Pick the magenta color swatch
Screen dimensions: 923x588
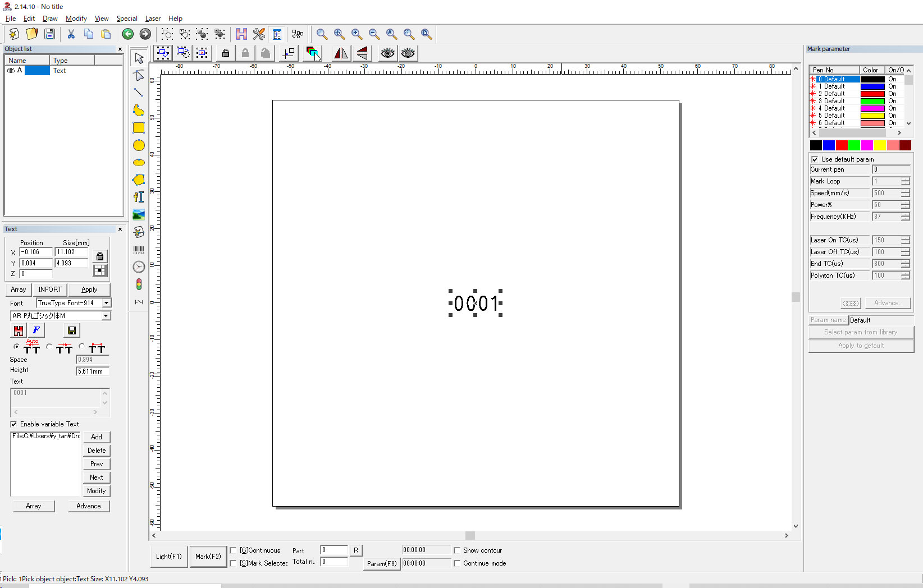coord(867,145)
